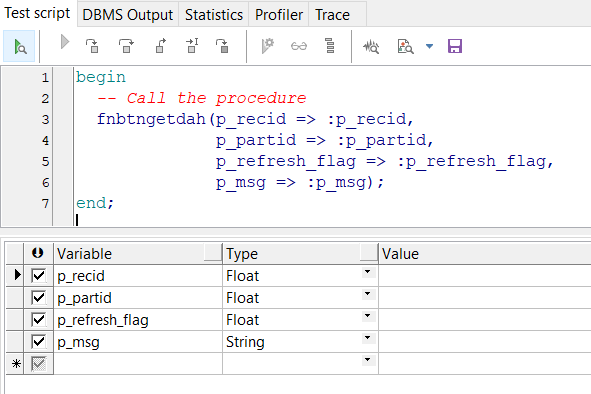Uncheck the p_recid variable checkbox

[38, 276]
